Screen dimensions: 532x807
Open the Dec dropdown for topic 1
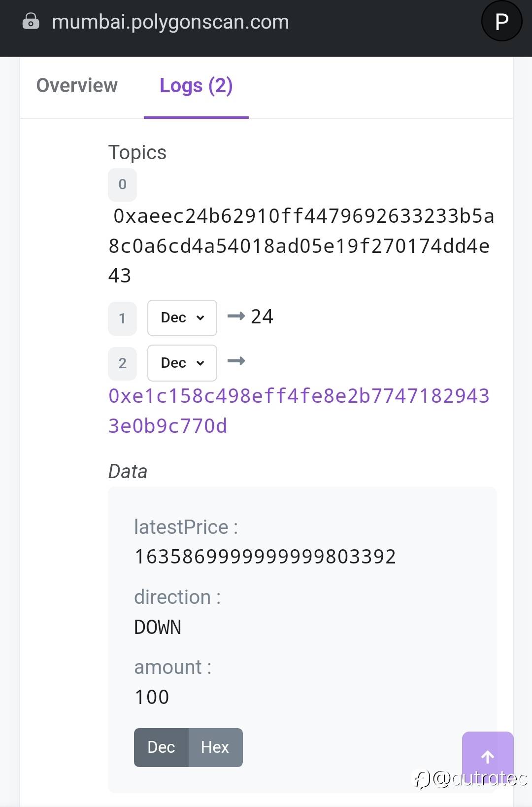click(182, 318)
